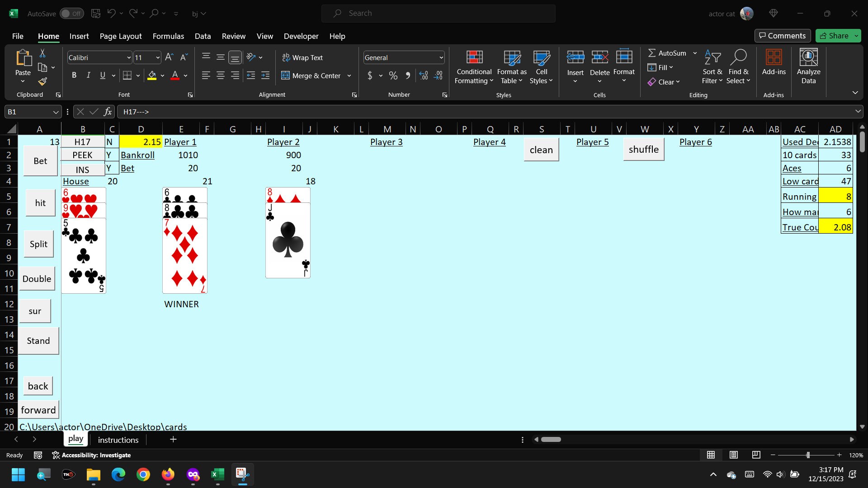The height and width of the screenshot is (488, 868).
Task: Apply italic formatting
Action: pyautogui.click(x=88, y=75)
